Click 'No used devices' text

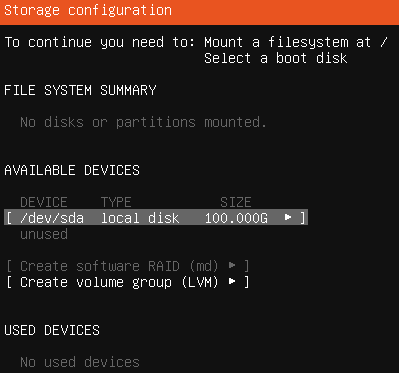tap(80, 362)
